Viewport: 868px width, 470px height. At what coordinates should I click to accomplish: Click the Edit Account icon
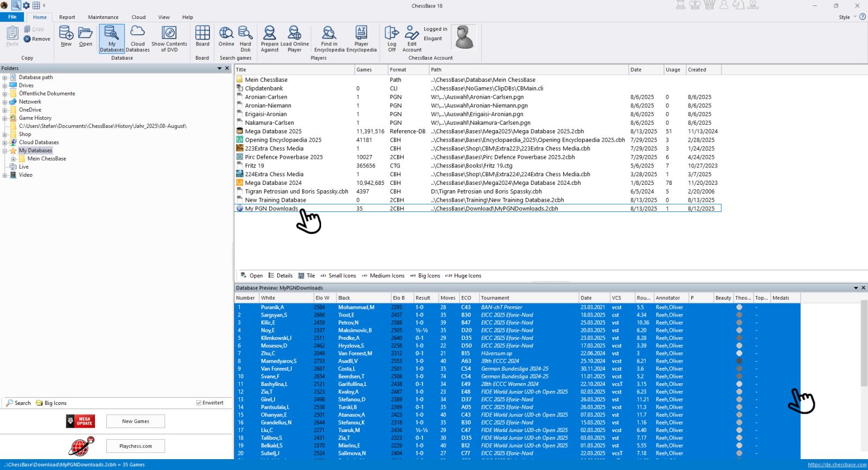412,38
